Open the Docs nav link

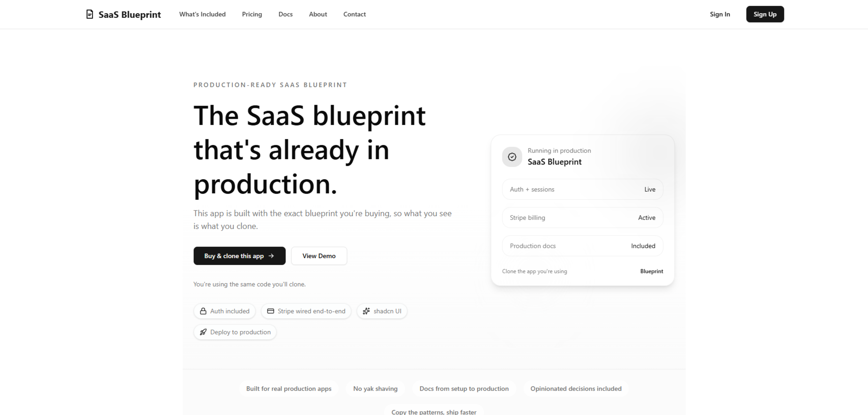tap(285, 14)
